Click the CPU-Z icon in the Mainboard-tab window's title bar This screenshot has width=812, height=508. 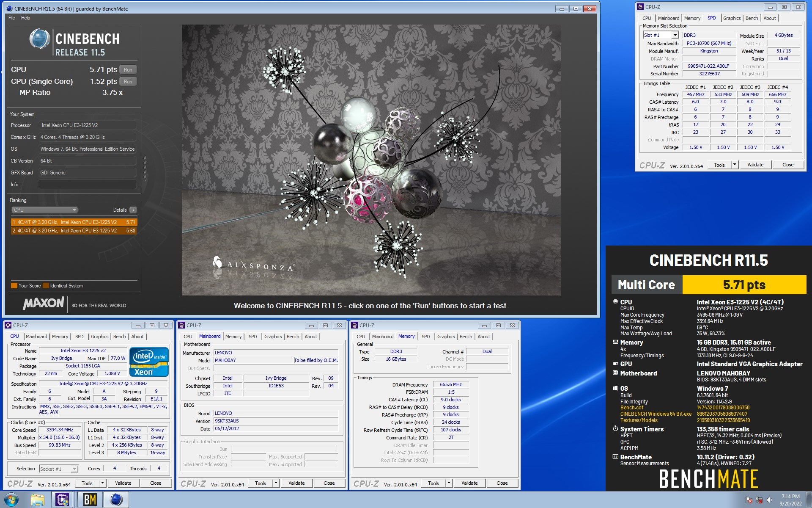coord(181,325)
